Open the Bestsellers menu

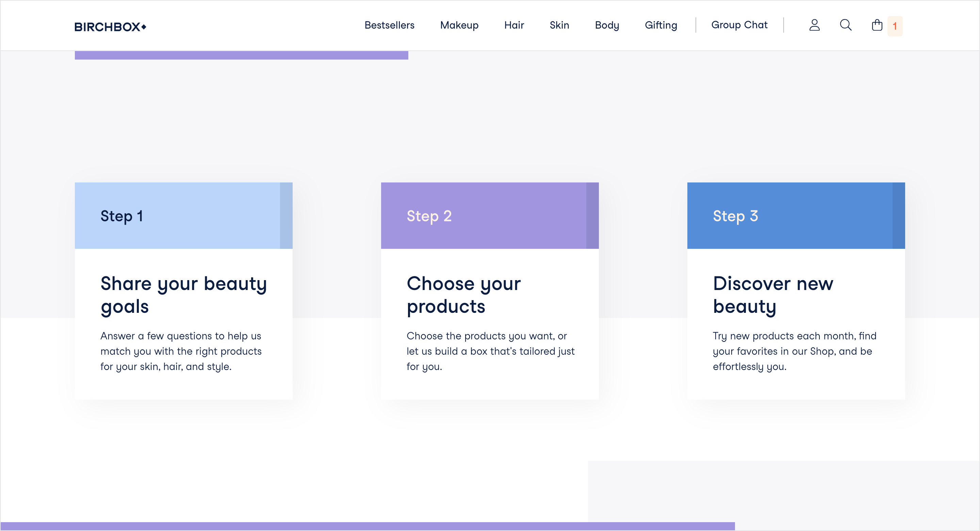click(389, 25)
